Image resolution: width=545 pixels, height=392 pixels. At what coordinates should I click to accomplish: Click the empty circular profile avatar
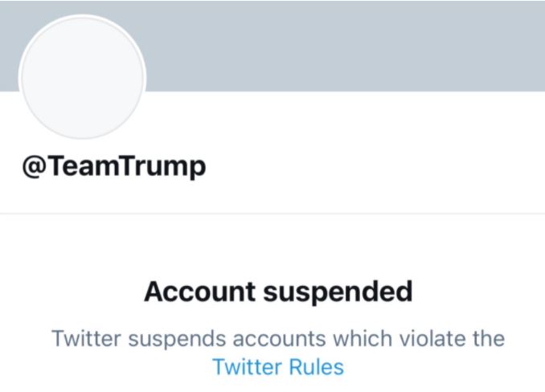82,80
